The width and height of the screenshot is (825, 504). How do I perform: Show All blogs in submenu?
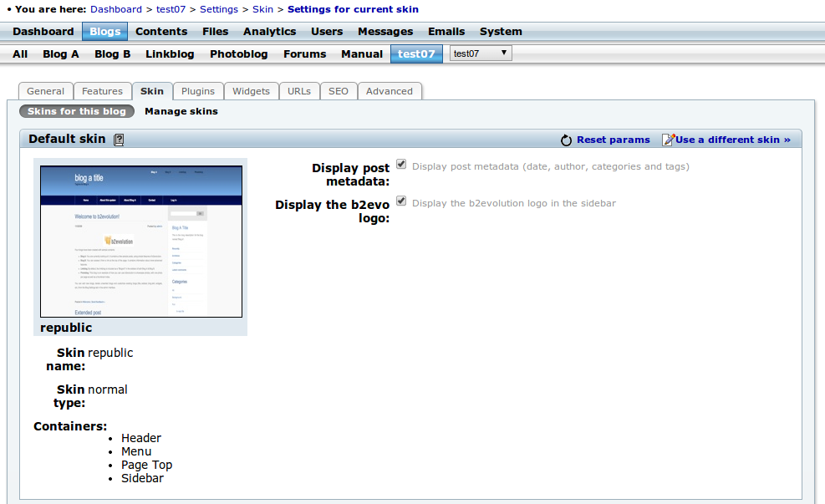click(20, 54)
